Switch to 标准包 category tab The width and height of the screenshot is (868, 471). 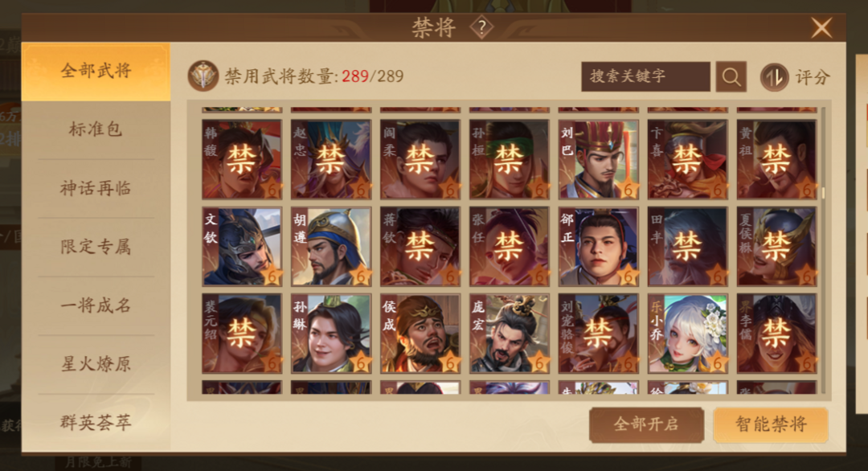[x=96, y=129]
